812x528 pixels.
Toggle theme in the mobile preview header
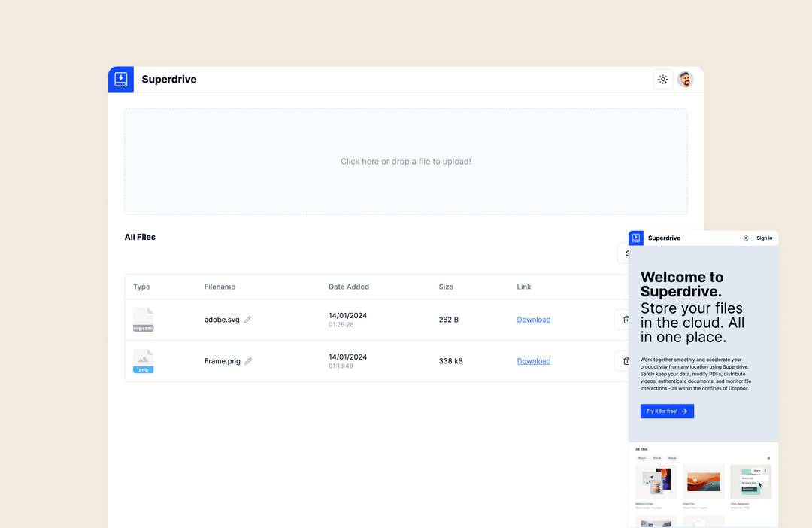(x=745, y=238)
